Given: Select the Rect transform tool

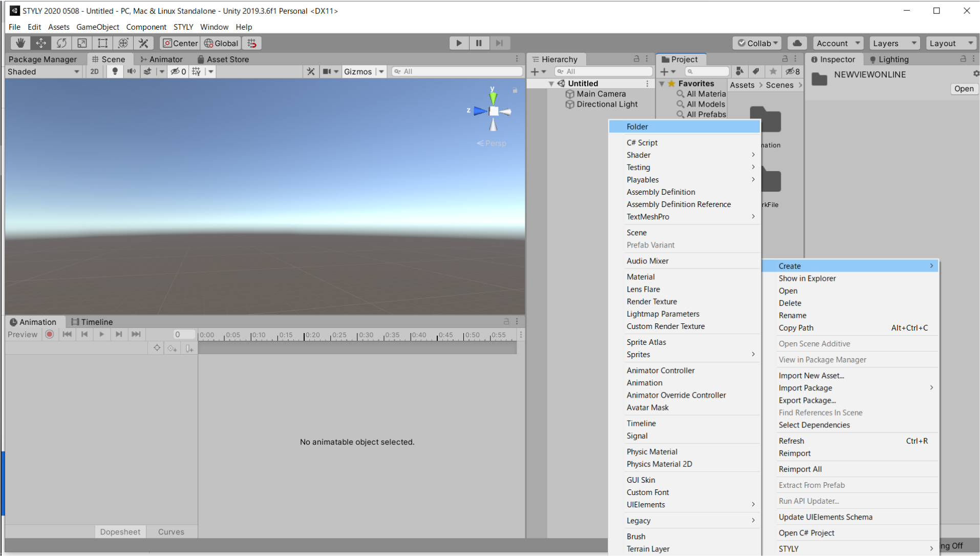Looking at the screenshot, I should (102, 43).
